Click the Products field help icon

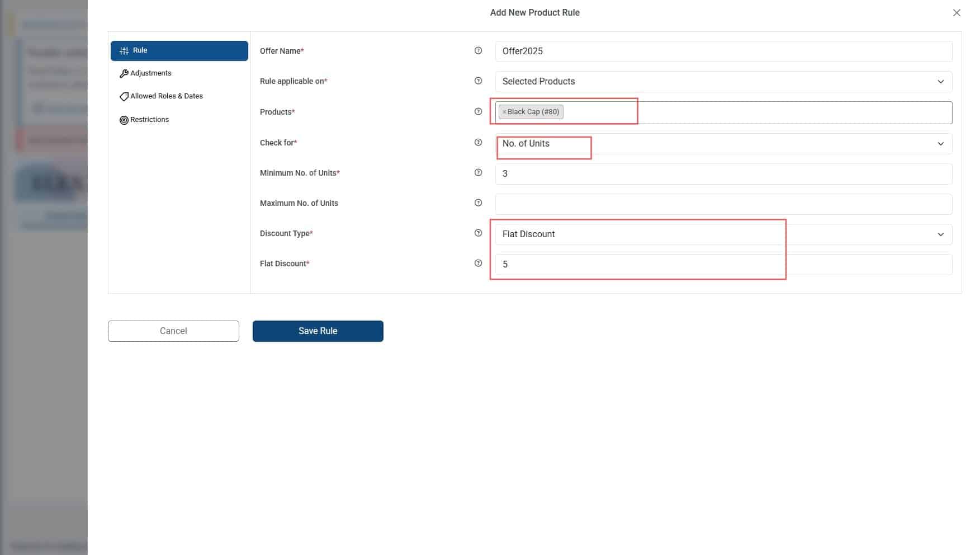[x=478, y=111]
